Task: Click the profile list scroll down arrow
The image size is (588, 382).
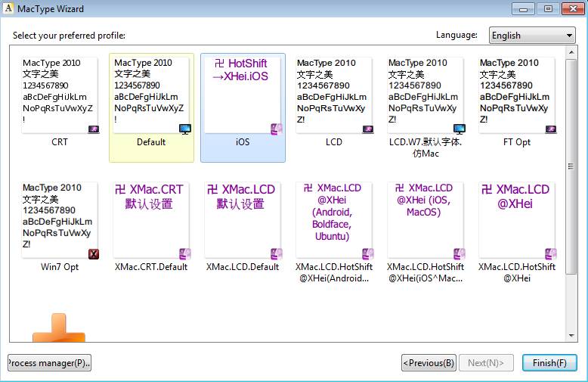Action: click(x=571, y=335)
